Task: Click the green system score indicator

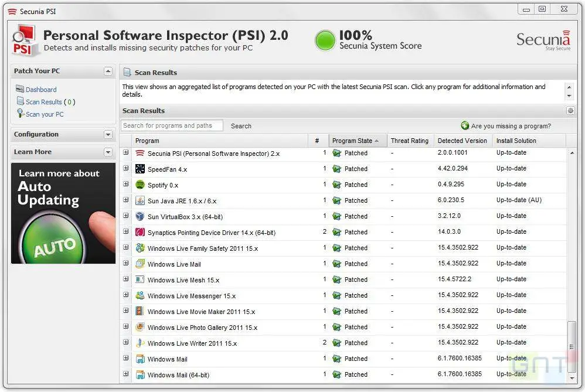Action: (325, 40)
